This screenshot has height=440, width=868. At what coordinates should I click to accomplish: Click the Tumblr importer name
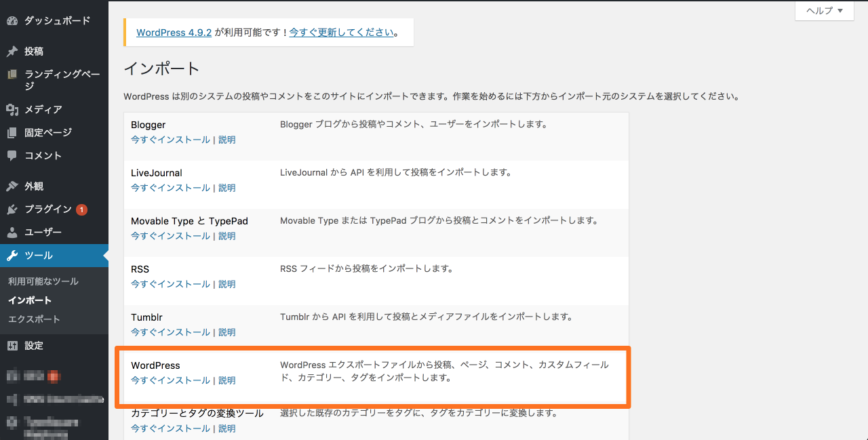click(x=146, y=317)
